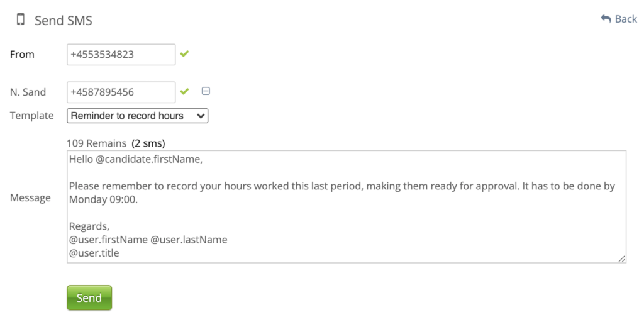Click the green checkmark beside the From number
The image size is (644, 322).
(x=184, y=54)
